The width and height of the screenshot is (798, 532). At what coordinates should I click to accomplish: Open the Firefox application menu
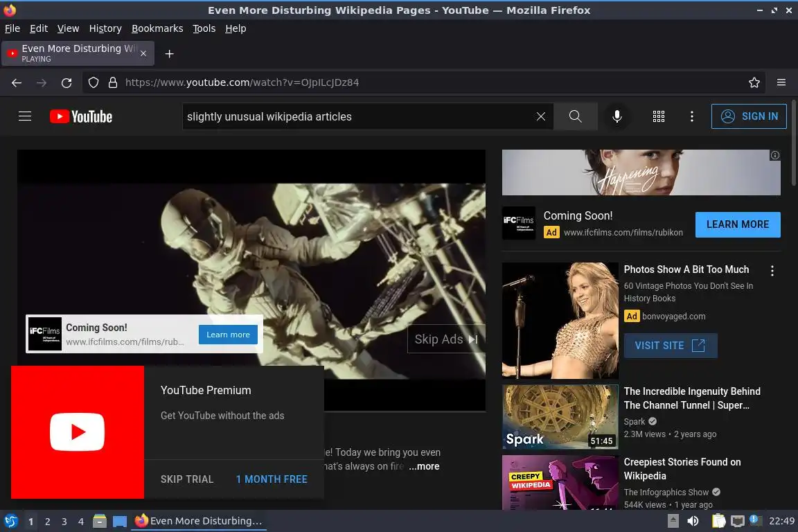781,82
